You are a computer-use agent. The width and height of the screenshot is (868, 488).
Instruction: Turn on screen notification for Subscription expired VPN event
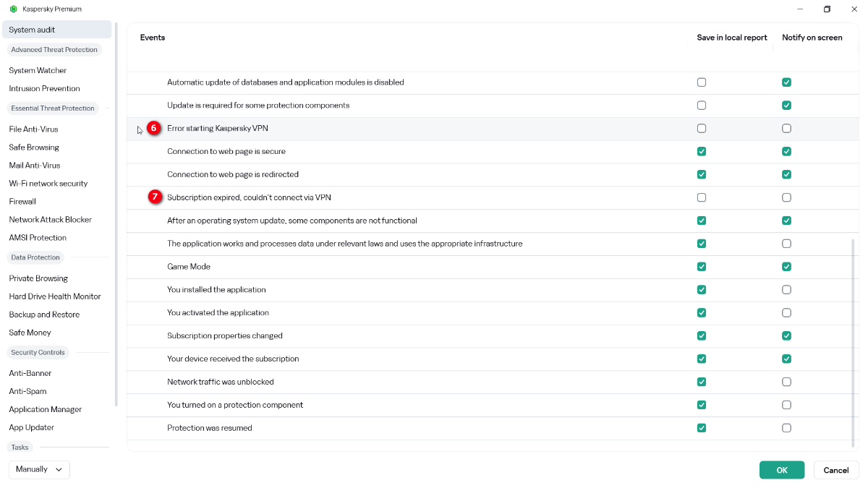[786, 197]
